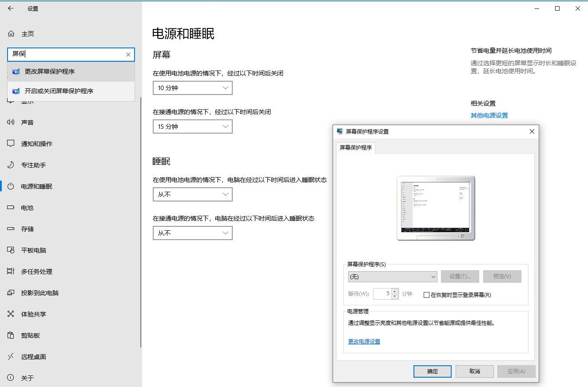
Task: Expand battery screen-off 10 分钟 dropdown
Action: [192, 88]
